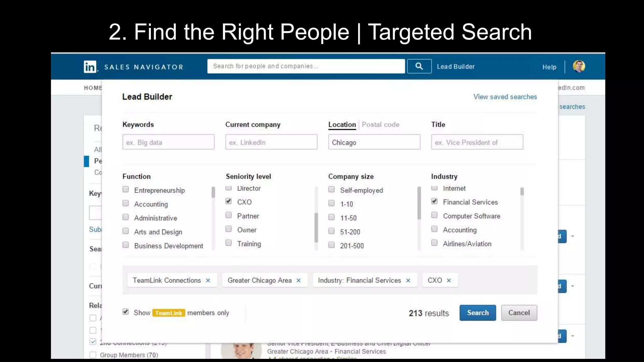Click the Title input field
The height and width of the screenshot is (362, 644).
point(477,142)
